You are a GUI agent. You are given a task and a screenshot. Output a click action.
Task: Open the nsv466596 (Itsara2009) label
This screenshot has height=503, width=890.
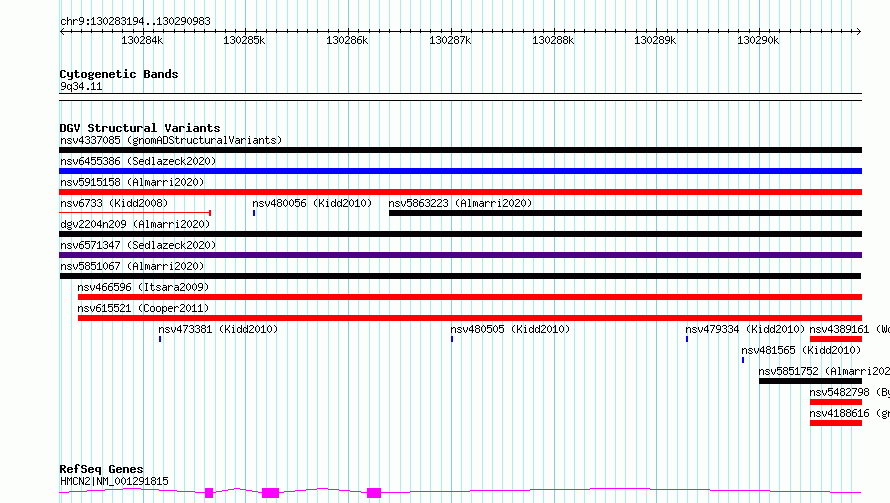[x=143, y=287]
